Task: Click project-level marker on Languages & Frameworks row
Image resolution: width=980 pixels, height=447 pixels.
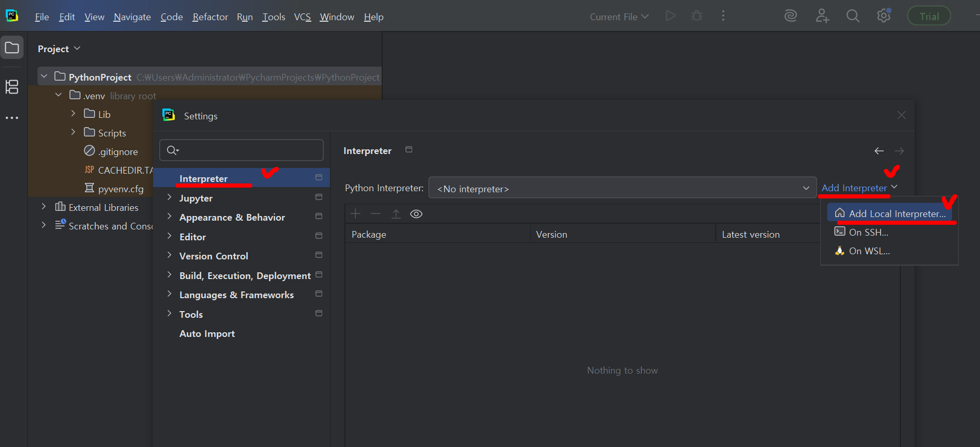Action: (x=319, y=294)
